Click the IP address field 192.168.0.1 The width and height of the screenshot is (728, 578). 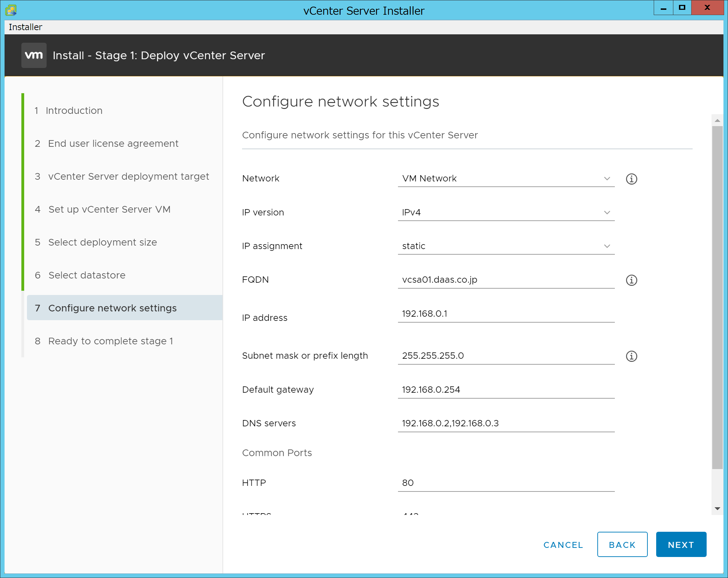506,314
